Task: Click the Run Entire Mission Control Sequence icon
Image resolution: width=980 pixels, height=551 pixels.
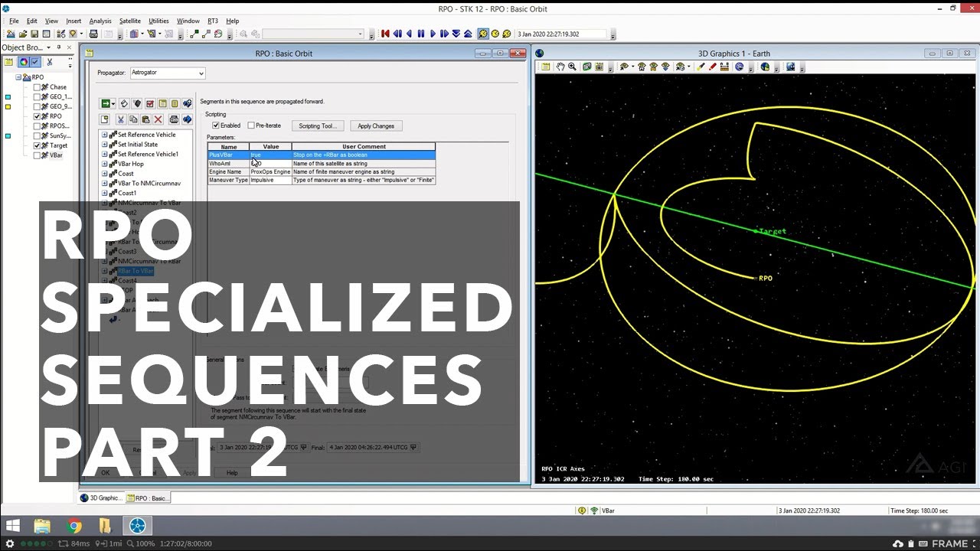Action: point(106,103)
